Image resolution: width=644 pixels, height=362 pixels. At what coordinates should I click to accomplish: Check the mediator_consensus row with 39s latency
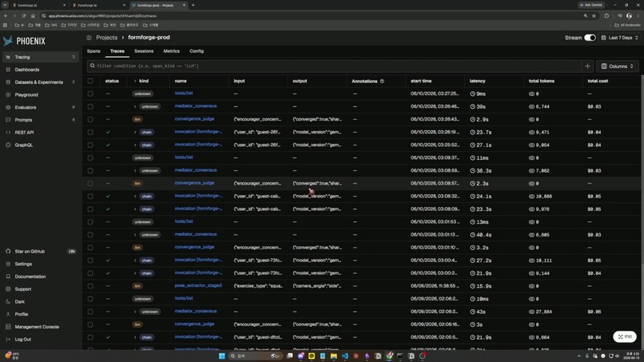(90, 106)
